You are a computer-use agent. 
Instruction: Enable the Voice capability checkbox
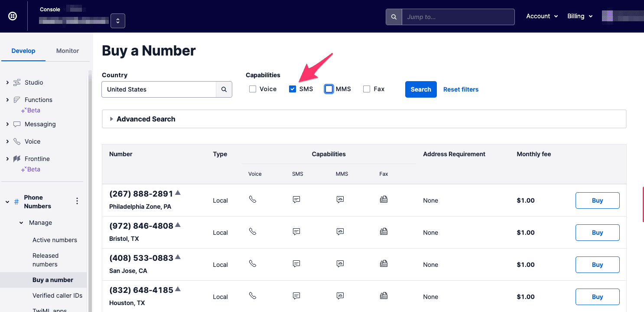[253, 89]
